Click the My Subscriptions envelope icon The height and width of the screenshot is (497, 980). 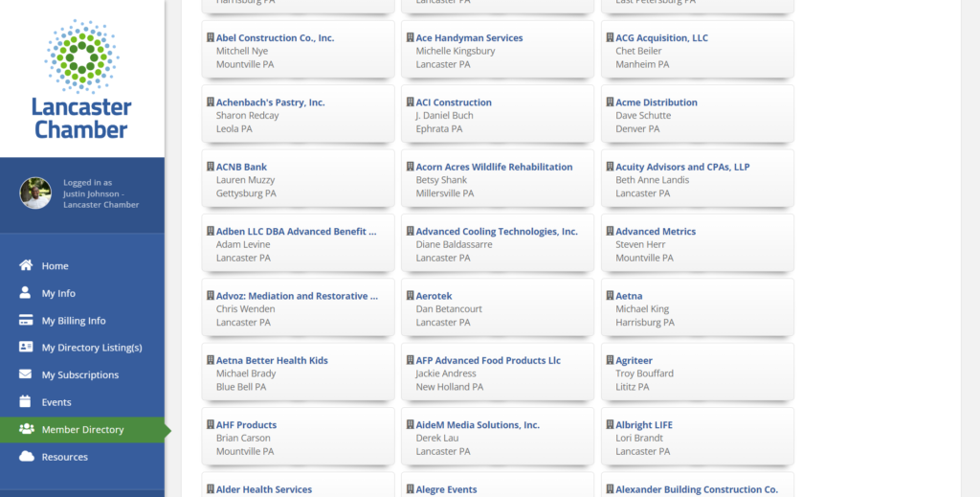click(25, 373)
